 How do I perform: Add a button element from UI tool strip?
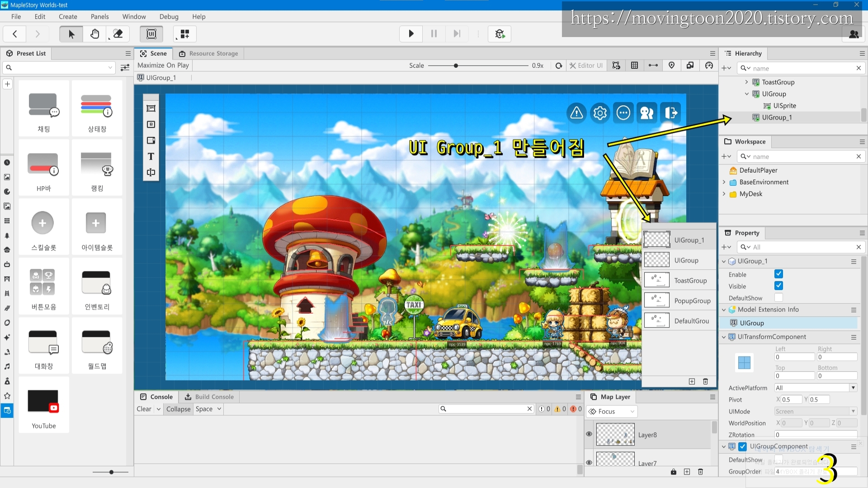(x=151, y=124)
